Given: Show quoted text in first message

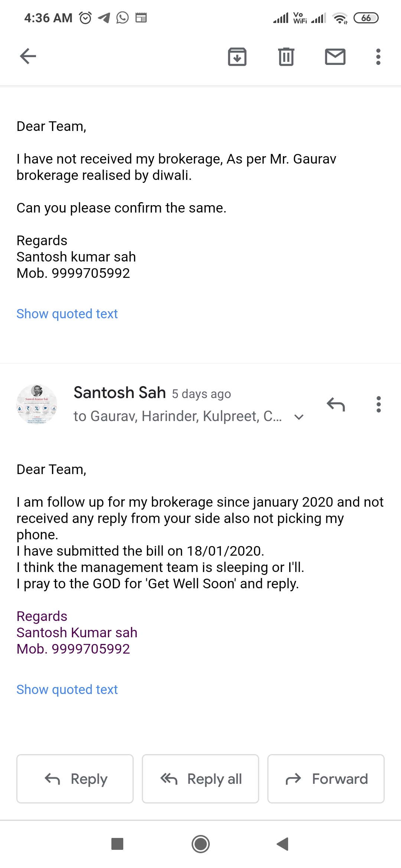Looking at the screenshot, I should click(67, 314).
